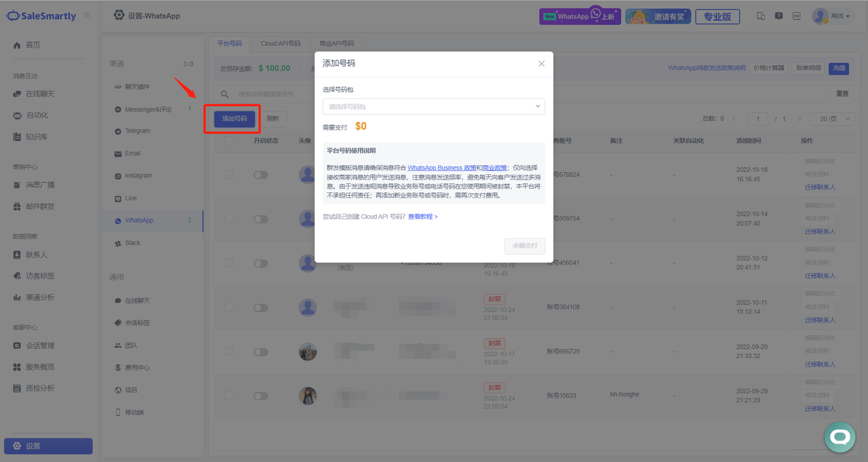Toggle the switch for account 账号15633
The image size is (868, 462).
click(260, 396)
